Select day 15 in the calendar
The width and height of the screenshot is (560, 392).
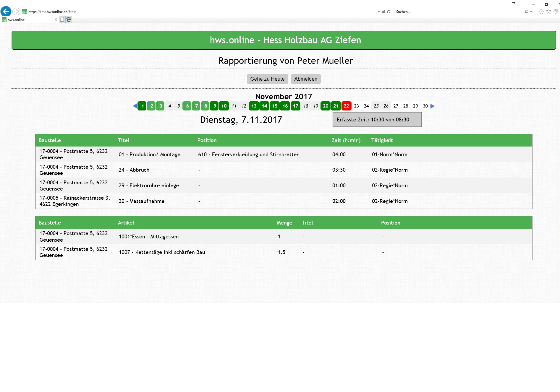point(275,106)
